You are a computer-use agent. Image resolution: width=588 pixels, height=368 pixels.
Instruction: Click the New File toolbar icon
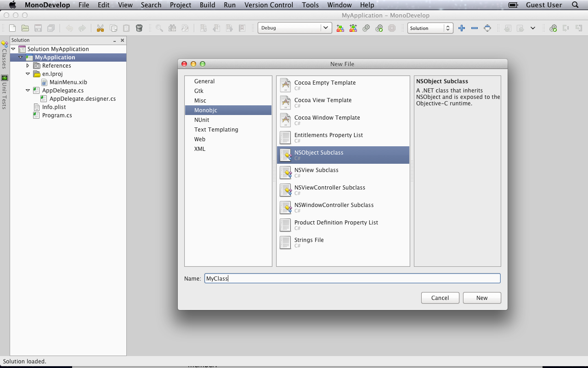pyautogui.click(x=12, y=28)
